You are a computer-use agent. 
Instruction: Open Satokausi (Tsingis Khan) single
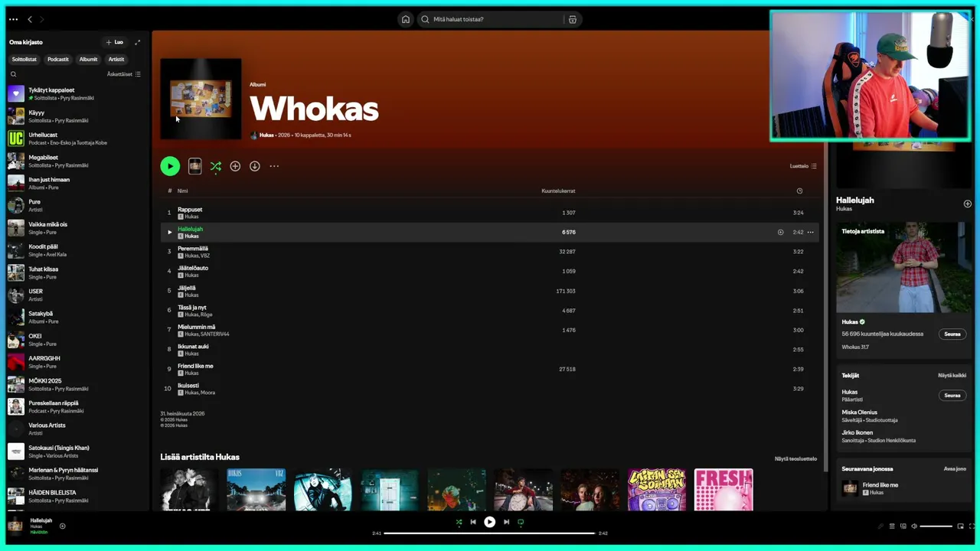click(75, 452)
